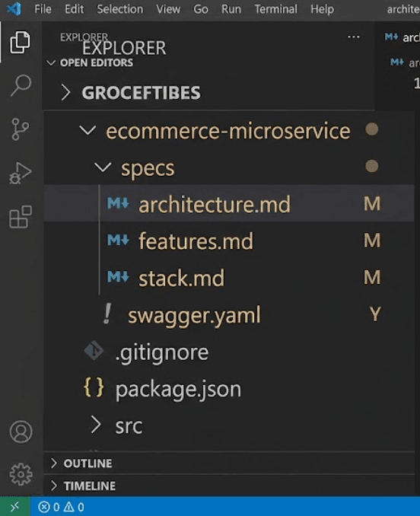The height and width of the screenshot is (516, 420).
Task: Show errors and warnings count in status bar
Action: tap(61, 507)
